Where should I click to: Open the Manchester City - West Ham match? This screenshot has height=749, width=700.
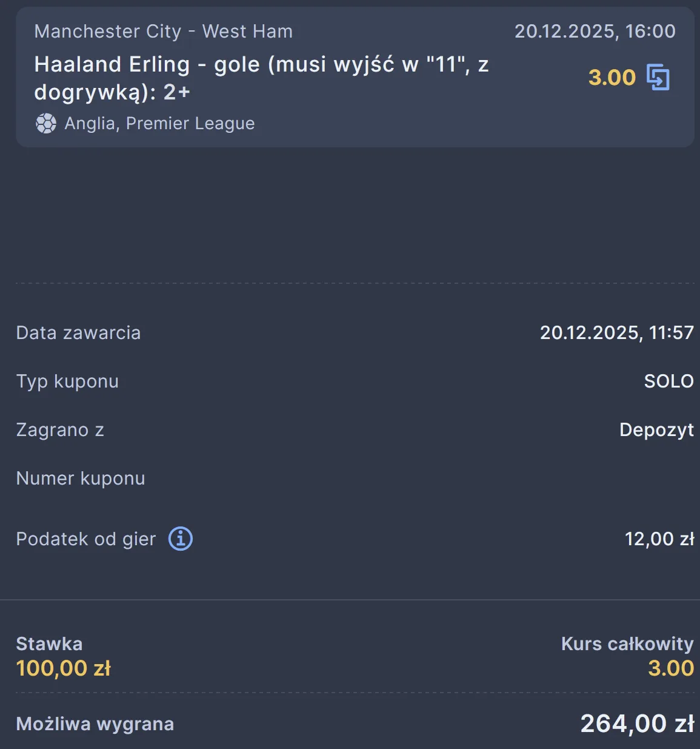(163, 31)
